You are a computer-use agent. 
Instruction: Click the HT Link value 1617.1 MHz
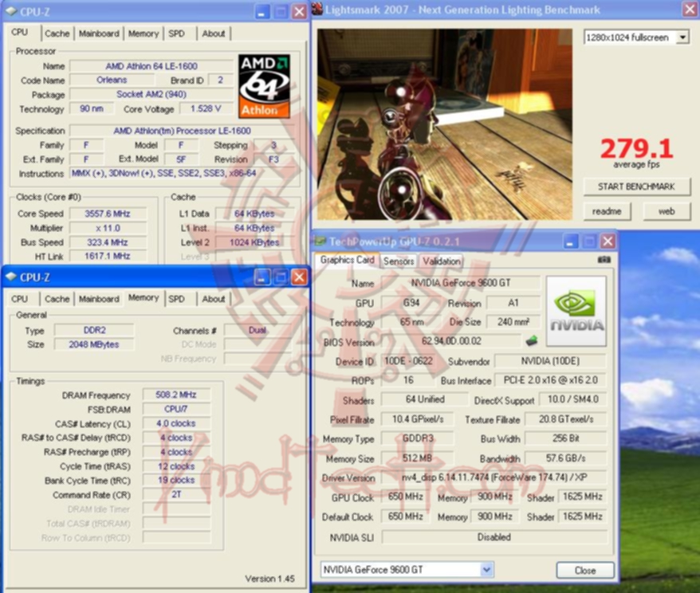108,256
